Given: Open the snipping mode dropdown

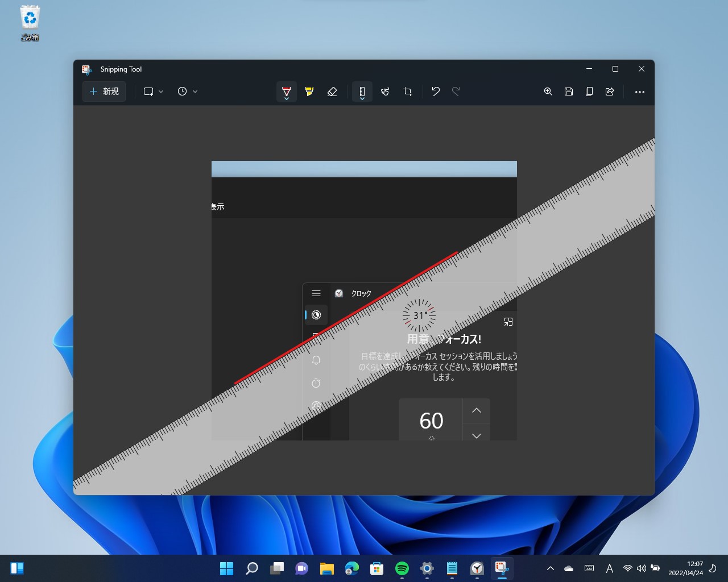Looking at the screenshot, I should [154, 92].
